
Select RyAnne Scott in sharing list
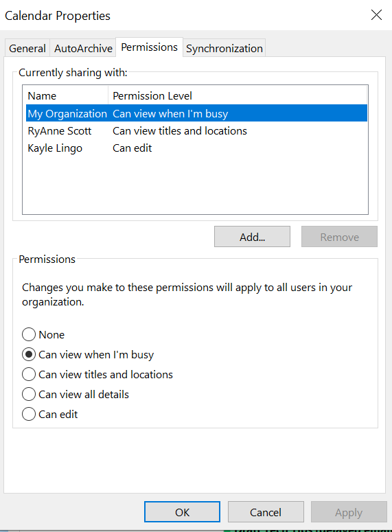[x=196, y=130]
